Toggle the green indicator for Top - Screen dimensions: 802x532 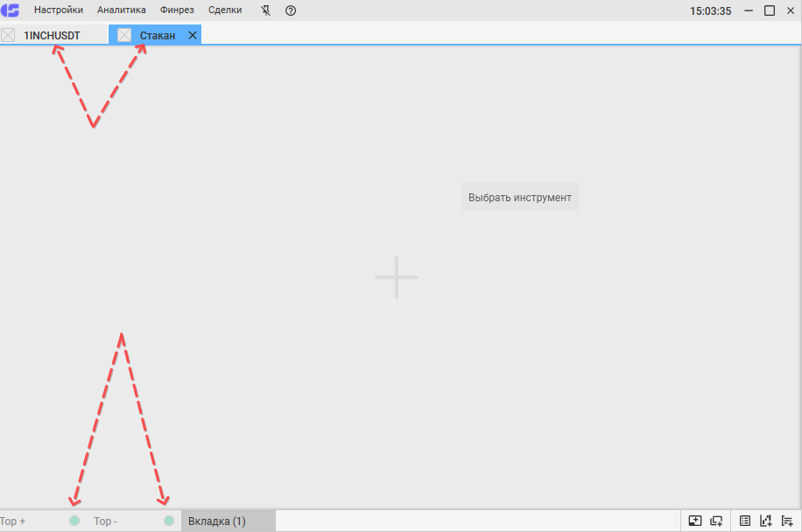click(169, 521)
